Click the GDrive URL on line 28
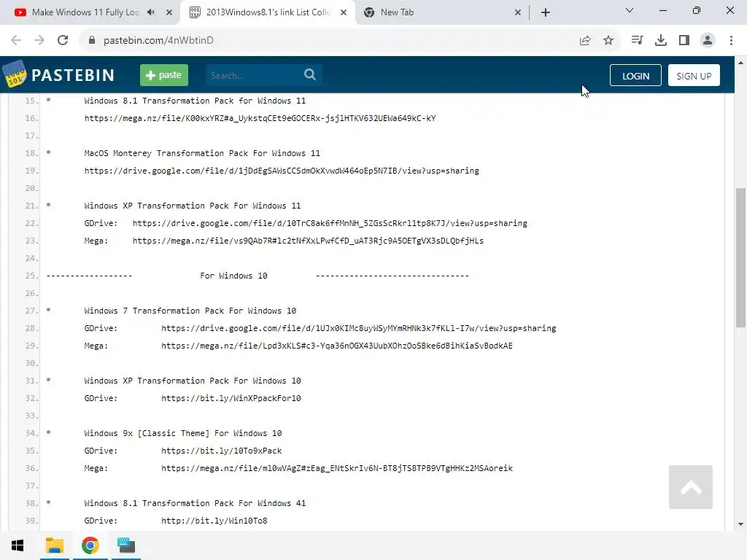Viewport: 747px width, 560px height. 359,328
